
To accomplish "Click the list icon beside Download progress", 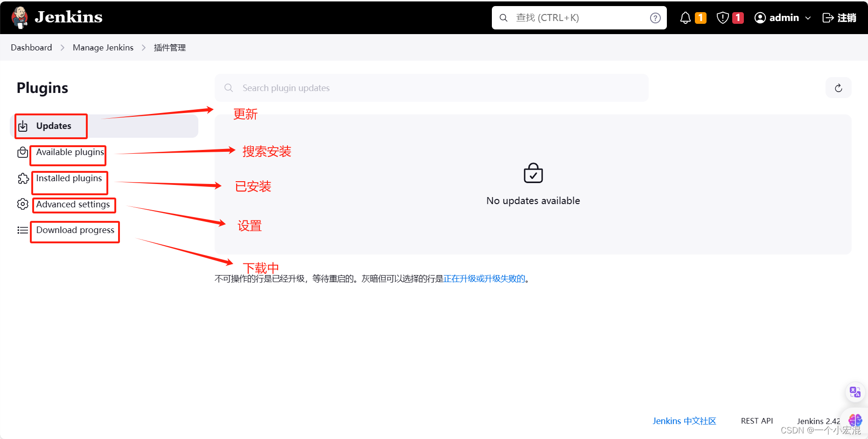I will 22,230.
